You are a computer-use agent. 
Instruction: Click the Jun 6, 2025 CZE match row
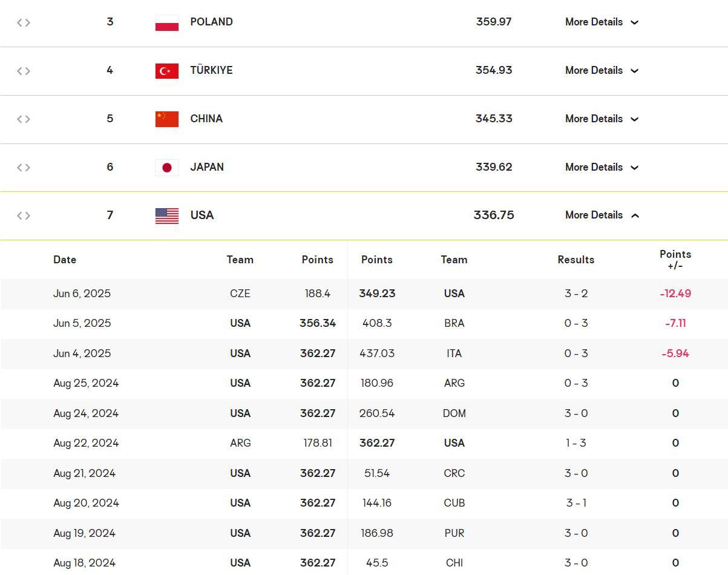363,294
